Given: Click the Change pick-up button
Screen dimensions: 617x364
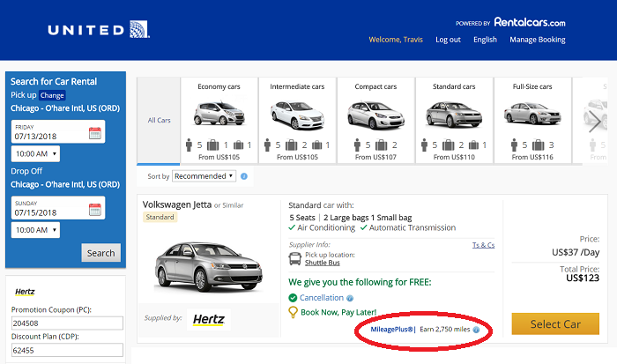Looking at the screenshot, I should 52,95.
